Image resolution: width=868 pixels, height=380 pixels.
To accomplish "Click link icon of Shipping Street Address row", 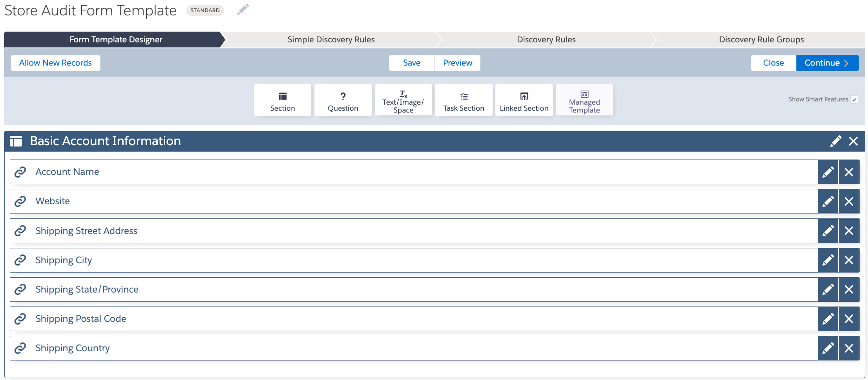I will pyautogui.click(x=20, y=231).
